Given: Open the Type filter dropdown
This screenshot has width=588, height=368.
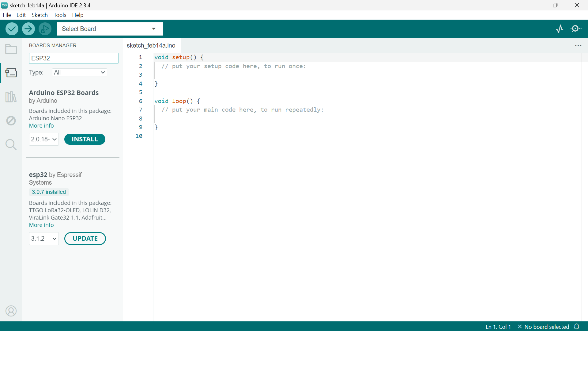Looking at the screenshot, I should 79,72.
